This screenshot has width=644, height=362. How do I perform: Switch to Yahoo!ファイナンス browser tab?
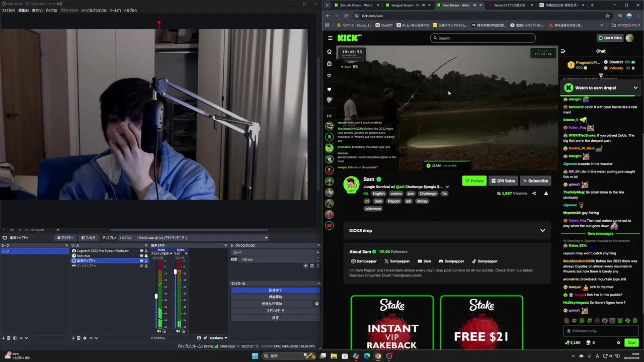click(x=509, y=5)
